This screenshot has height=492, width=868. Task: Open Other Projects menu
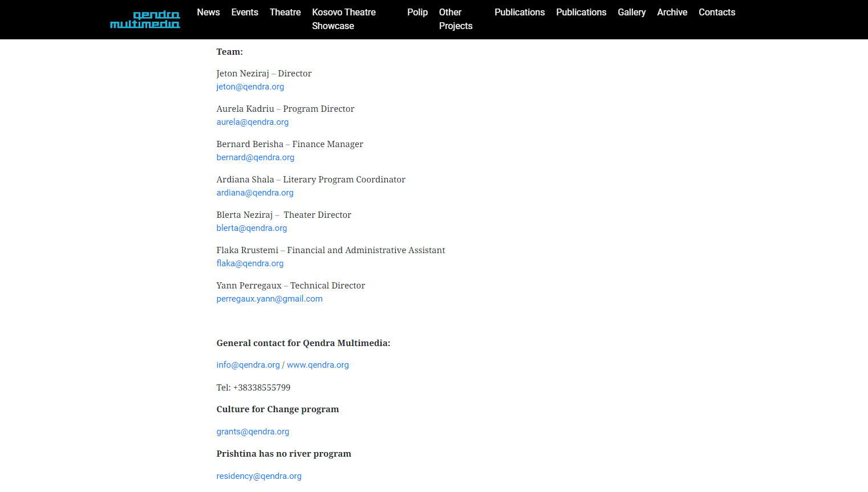pos(455,19)
